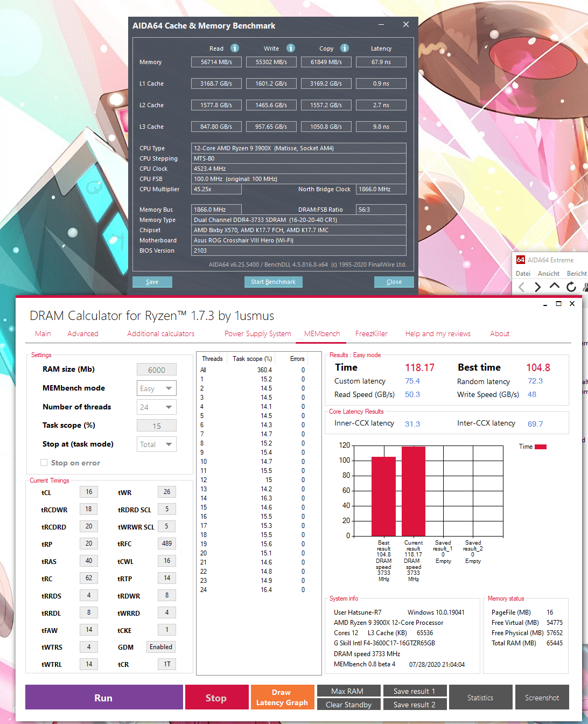
Task: Click the purple Run button
Action: tap(104, 698)
